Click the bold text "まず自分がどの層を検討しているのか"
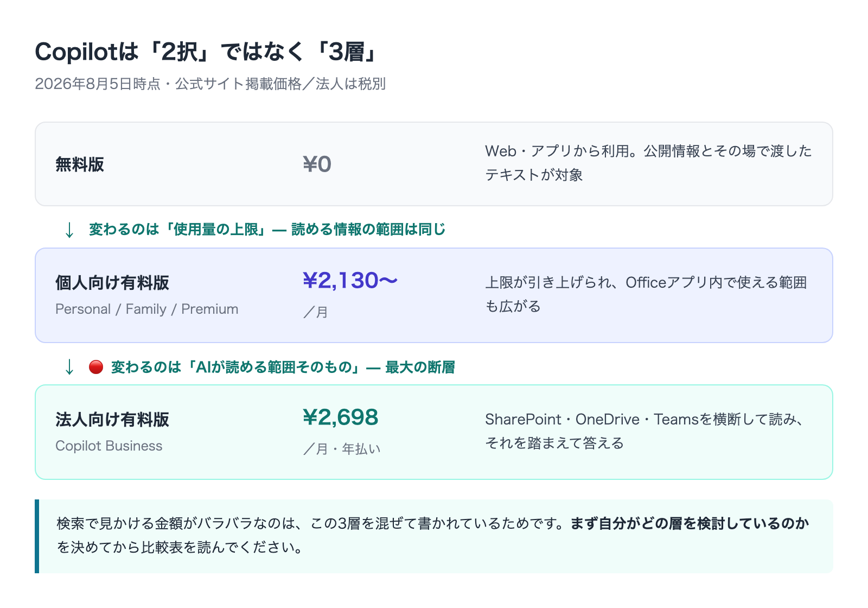The image size is (868, 608). tap(690, 523)
